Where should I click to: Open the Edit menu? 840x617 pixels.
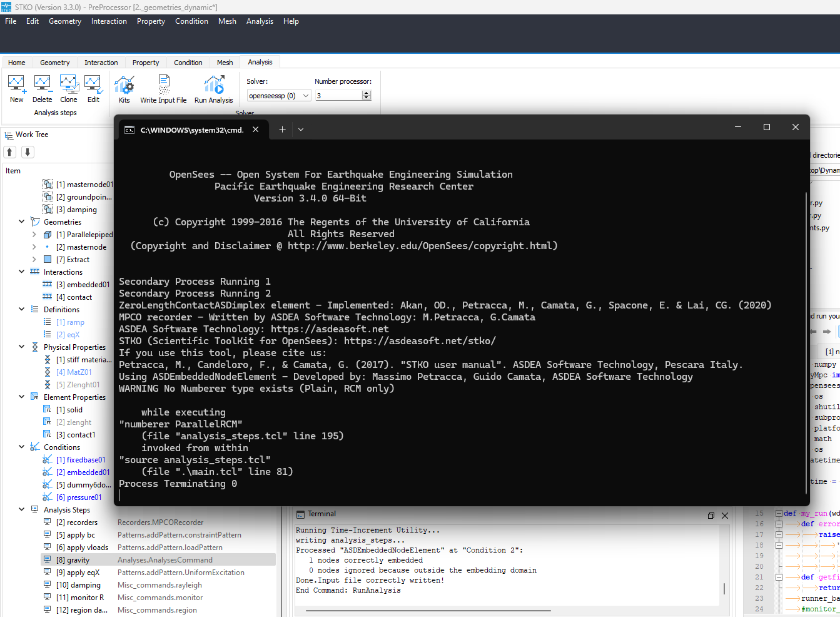point(33,21)
